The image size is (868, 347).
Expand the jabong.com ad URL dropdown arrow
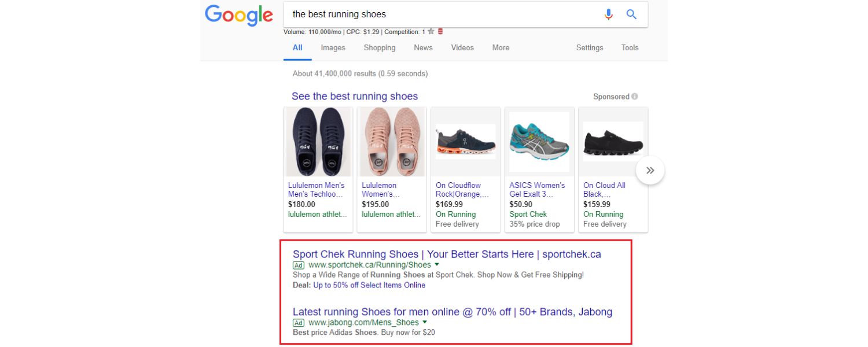click(x=424, y=322)
